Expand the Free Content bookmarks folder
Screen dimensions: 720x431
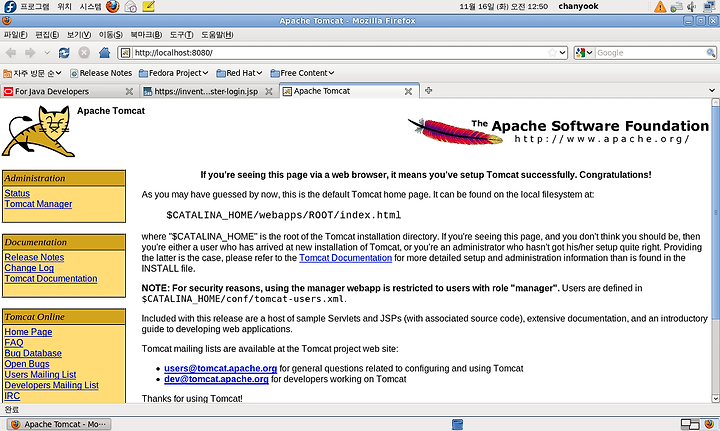[x=302, y=73]
